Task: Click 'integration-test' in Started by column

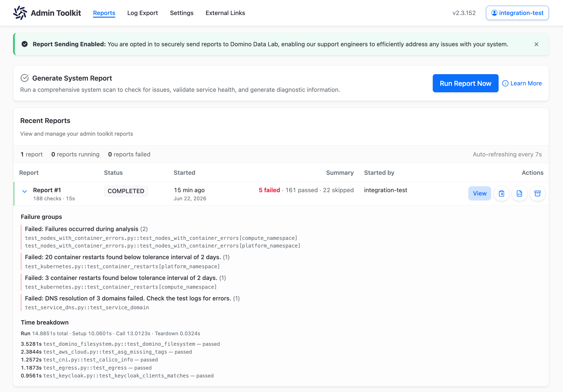Action: pos(386,190)
